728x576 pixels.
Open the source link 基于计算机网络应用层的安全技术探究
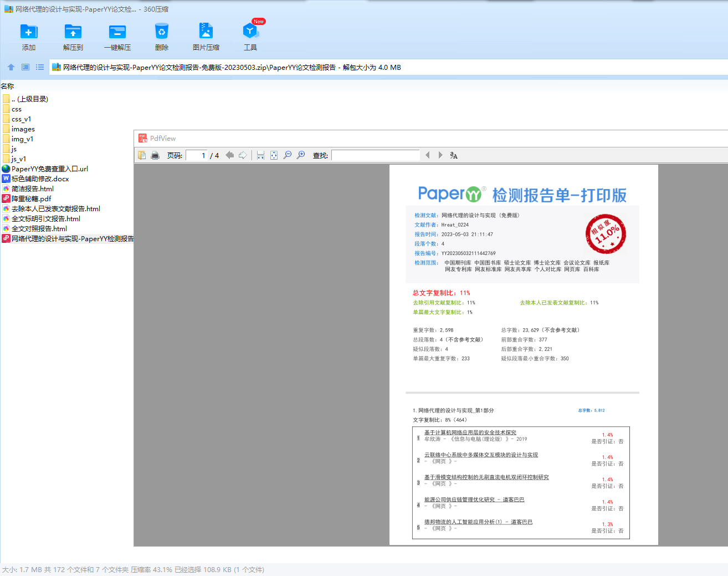[x=470, y=432]
